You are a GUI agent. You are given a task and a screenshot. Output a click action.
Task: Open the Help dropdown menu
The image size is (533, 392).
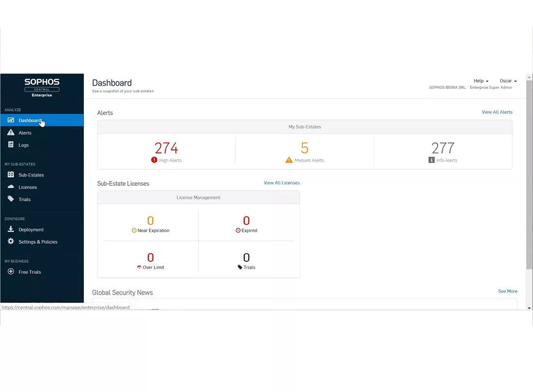[481, 81]
